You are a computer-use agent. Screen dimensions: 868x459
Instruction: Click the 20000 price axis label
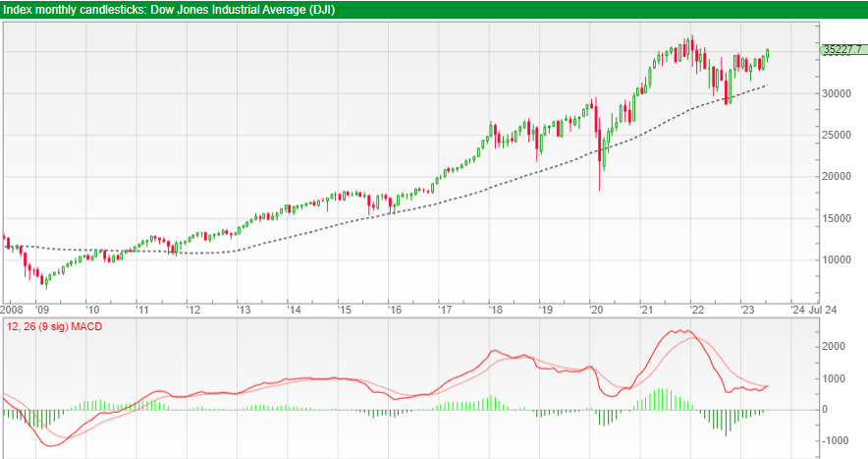(x=837, y=176)
